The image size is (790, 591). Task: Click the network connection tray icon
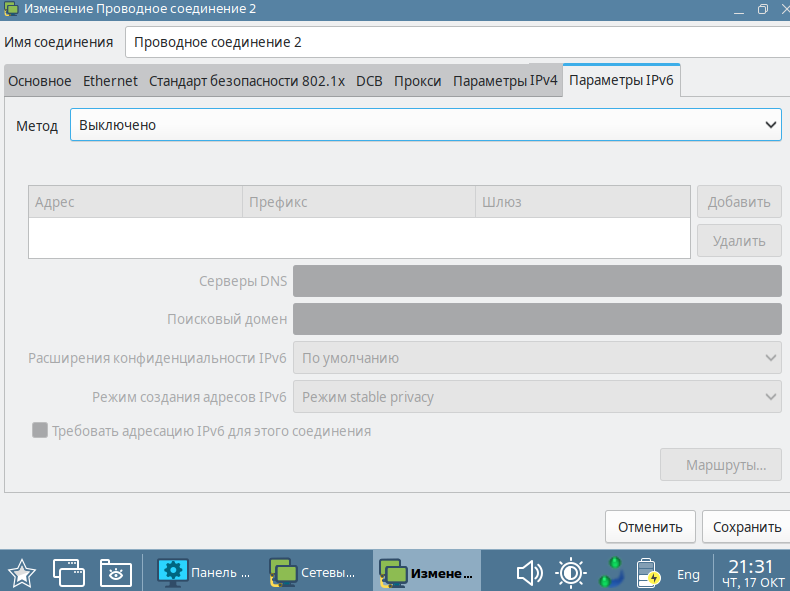point(612,573)
